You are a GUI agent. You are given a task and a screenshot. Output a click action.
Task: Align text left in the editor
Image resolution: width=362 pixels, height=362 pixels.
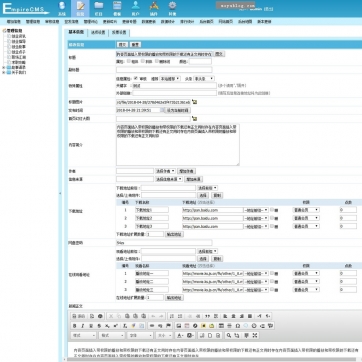click(225, 316)
